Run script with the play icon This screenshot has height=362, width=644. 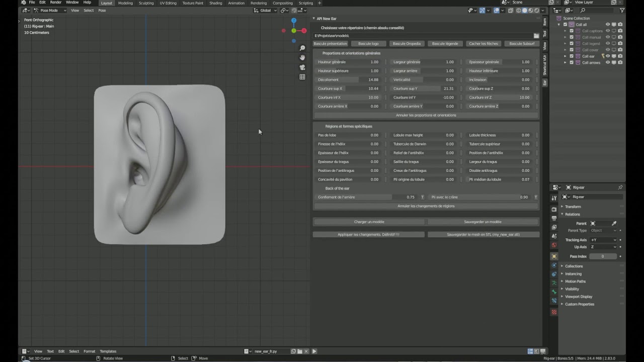pos(314,351)
